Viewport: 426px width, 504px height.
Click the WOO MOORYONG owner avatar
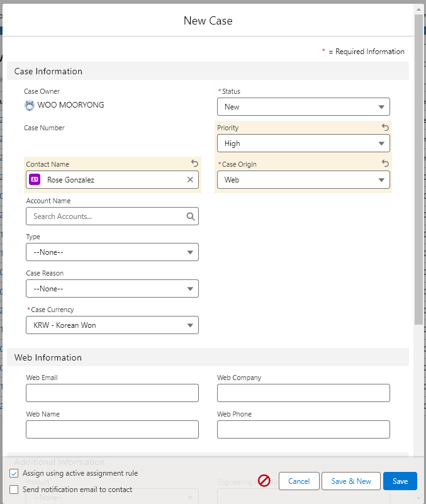[x=30, y=105]
